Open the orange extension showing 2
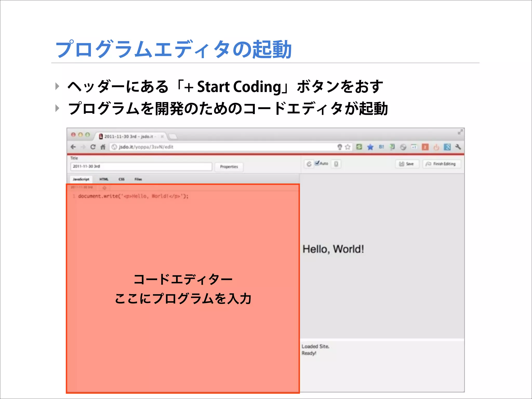The height and width of the screenshot is (399, 532). [425, 147]
